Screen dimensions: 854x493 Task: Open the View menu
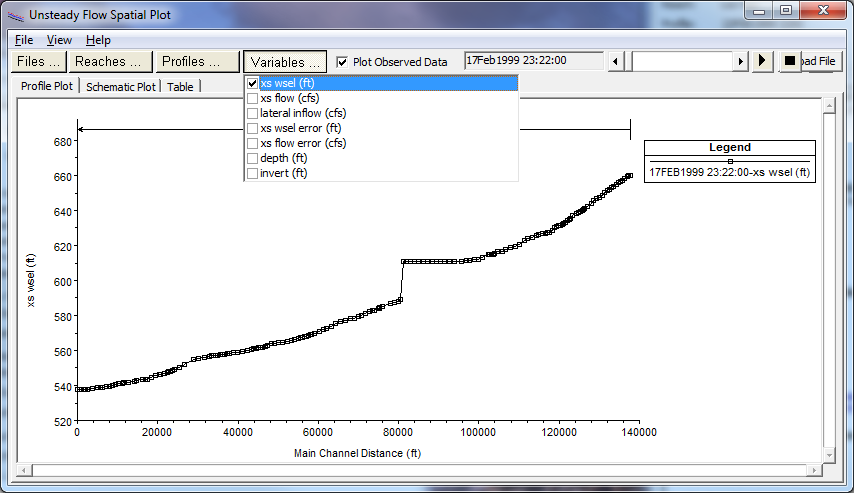pyautogui.click(x=59, y=40)
